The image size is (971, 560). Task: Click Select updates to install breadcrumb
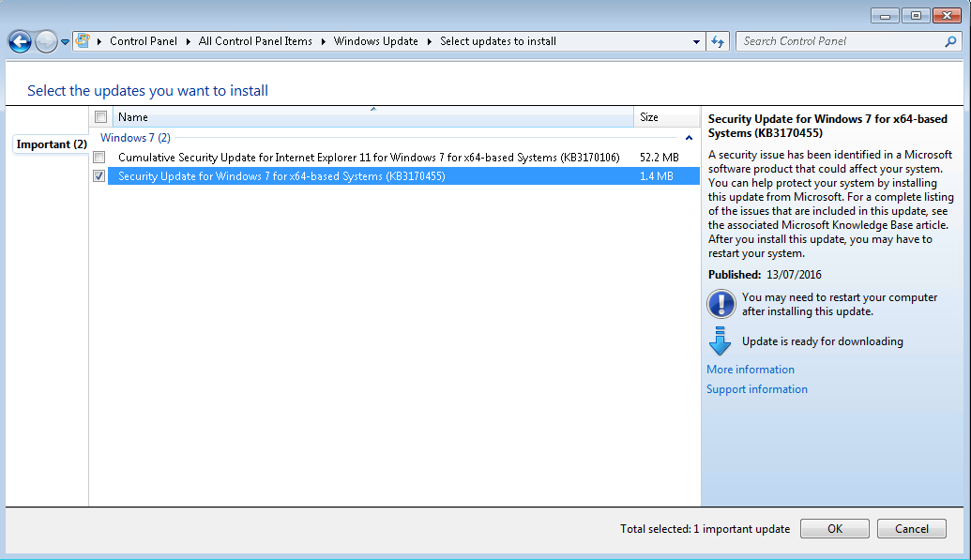498,41
